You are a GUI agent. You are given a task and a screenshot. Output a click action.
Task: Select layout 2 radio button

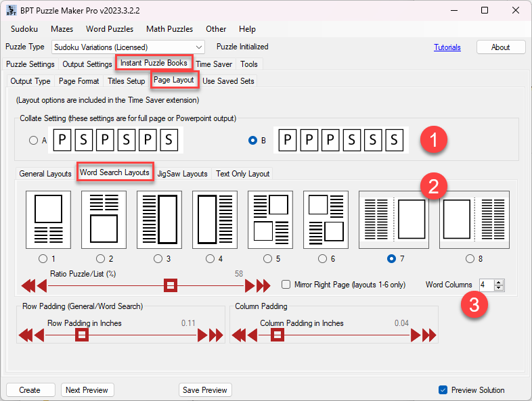(x=100, y=258)
